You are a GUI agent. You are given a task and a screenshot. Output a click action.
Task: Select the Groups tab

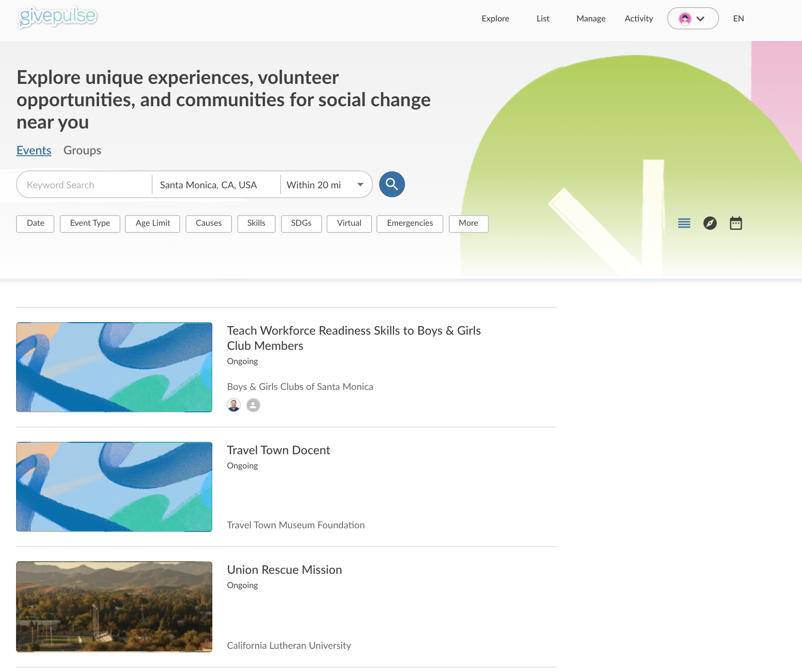point(82,150)
